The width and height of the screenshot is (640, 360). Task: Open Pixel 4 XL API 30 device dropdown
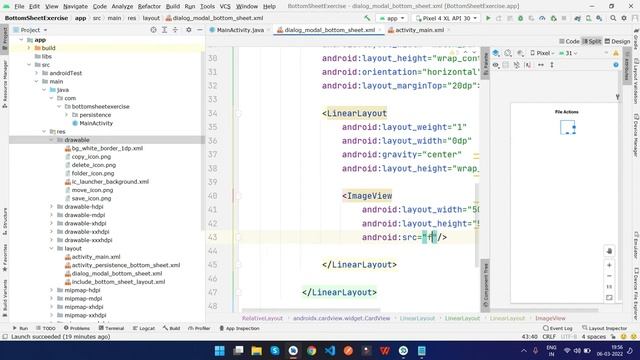click(x=446, y=18)
